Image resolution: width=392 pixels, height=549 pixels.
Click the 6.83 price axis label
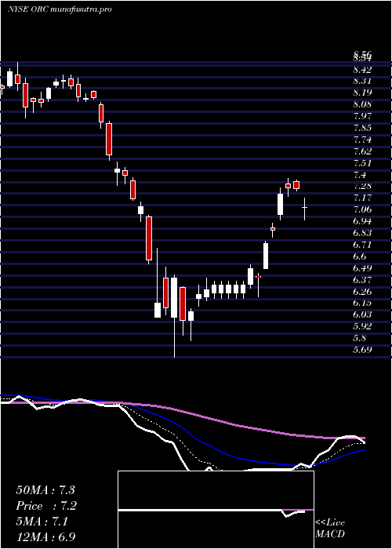tap(362, 233)
